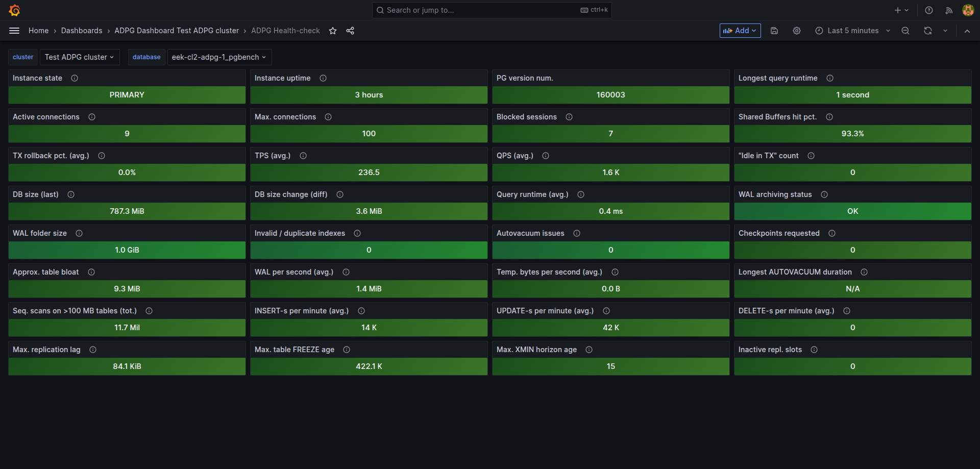Screen dimensions: 980x469
Task: Open the hamburger navigation menu
Action: [14, 31]
